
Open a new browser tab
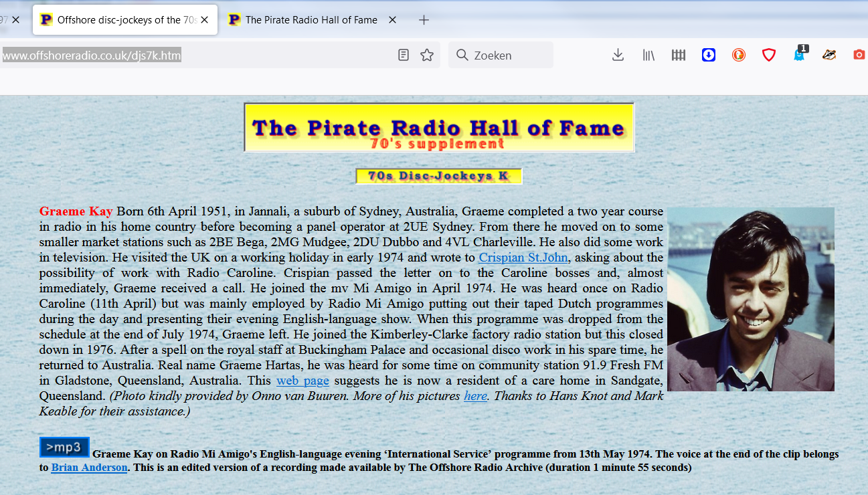[x=424, y=20]
